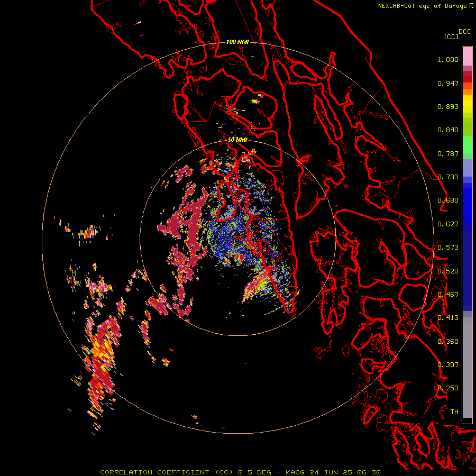Click the 0.413 scale value
The width and height of the screenshot is (476, 476).
click(x=448, y=318)
